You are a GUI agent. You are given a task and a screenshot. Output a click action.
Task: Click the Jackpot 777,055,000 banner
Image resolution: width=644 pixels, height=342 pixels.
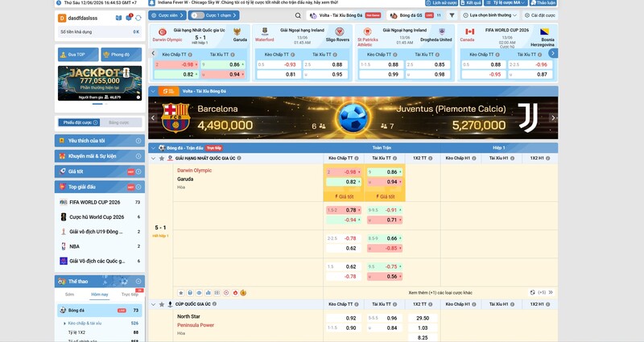[x=100, y=83]
